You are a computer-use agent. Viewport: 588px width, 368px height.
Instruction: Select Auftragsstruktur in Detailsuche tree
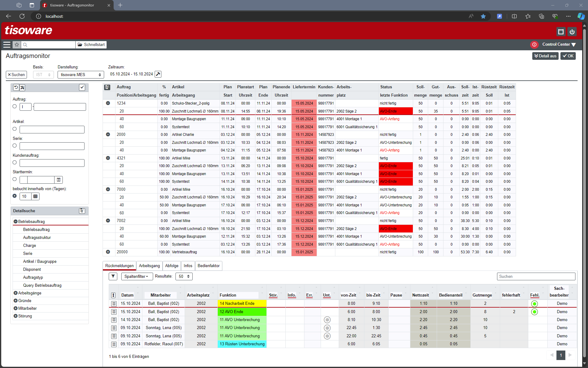(x=37, y=238)
